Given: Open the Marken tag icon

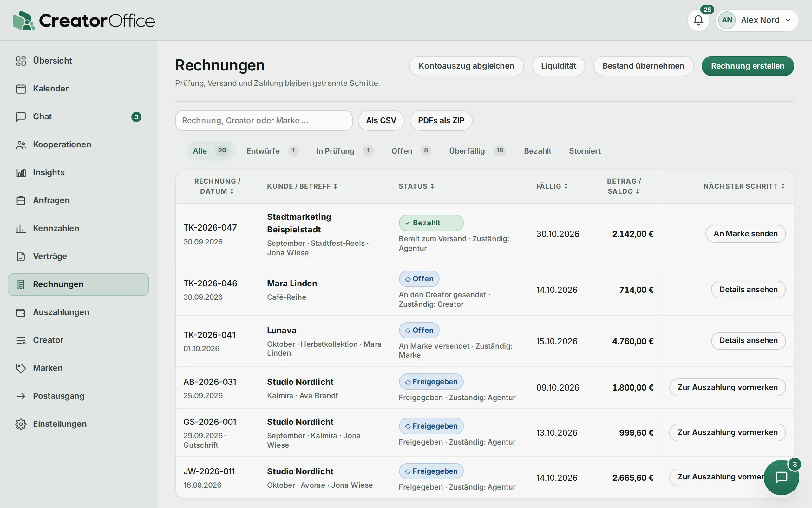Looking at the screenshot, I should (x=21, y=368).
